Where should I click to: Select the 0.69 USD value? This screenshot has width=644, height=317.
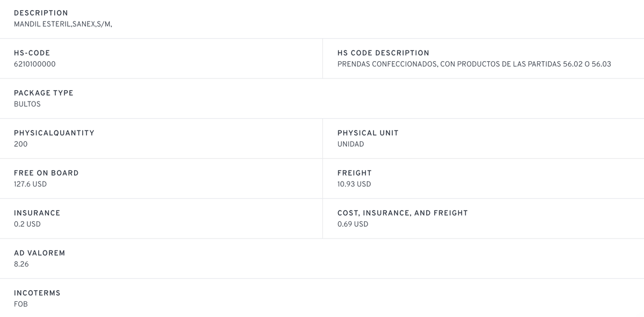click(353, 224)
